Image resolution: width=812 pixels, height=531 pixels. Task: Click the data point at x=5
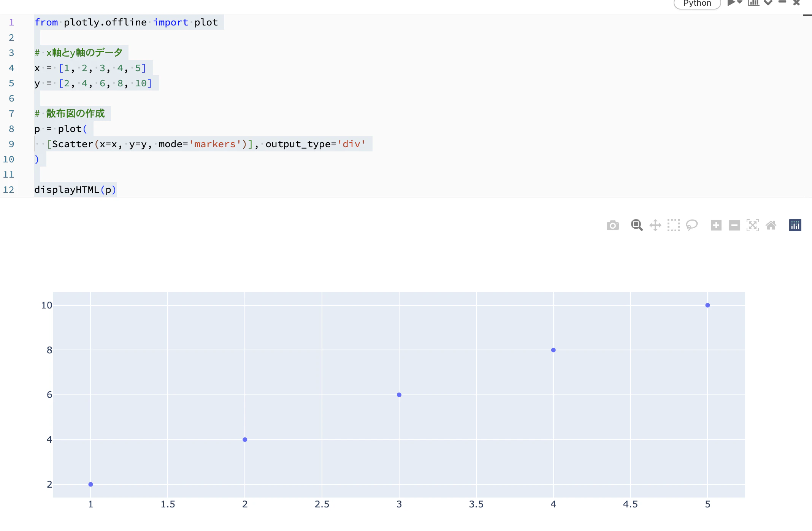pyautogui.click(x=707, y=305)
